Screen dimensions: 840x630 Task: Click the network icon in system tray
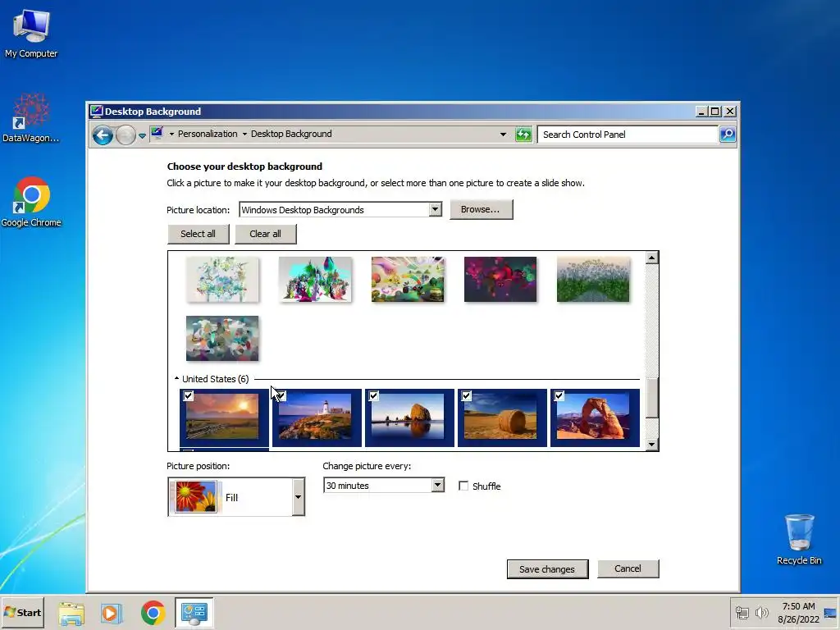[x=742, y=612]
